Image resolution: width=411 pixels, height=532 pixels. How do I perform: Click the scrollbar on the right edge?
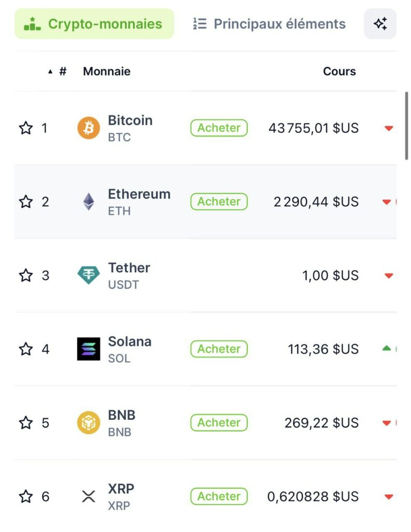point(407,125)
